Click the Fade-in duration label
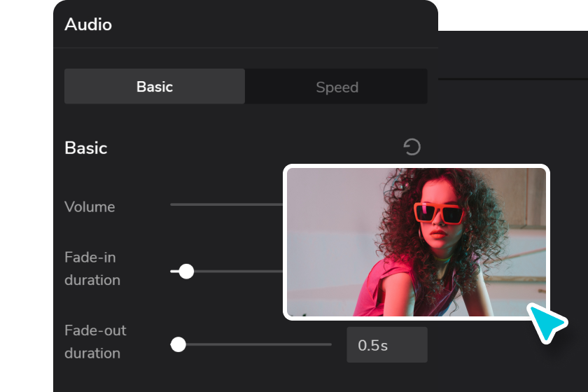 pyautogui.click(x=92, y=269)
